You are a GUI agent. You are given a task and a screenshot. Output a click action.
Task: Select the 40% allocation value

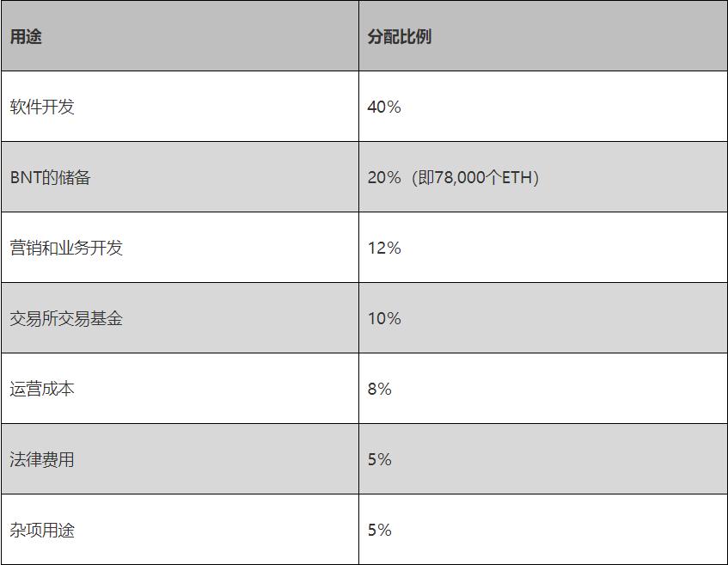[x=384, y=107]
